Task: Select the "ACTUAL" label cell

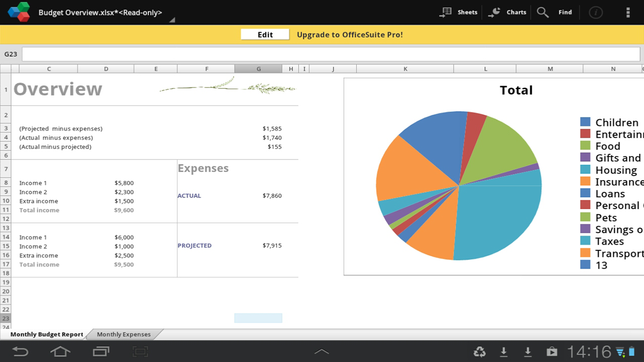Action: [189, 196]
